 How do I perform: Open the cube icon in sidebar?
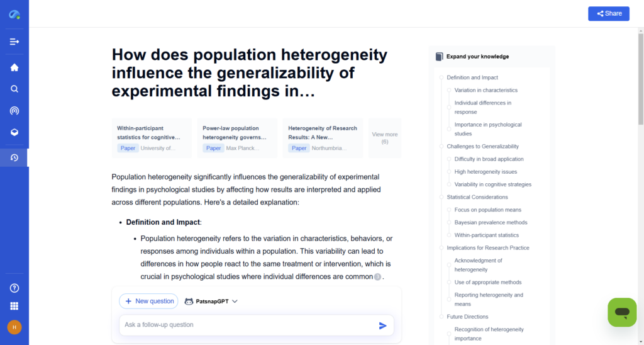14,132
